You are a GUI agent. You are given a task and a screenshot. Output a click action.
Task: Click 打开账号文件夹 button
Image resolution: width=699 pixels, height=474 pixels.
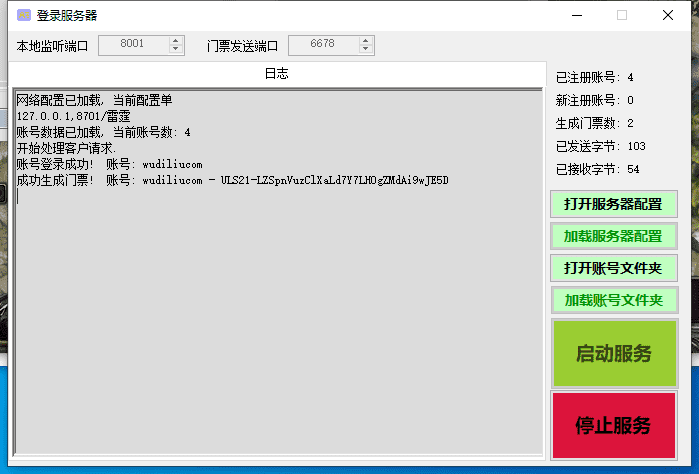pyautogui.click(x=614, y=268)
